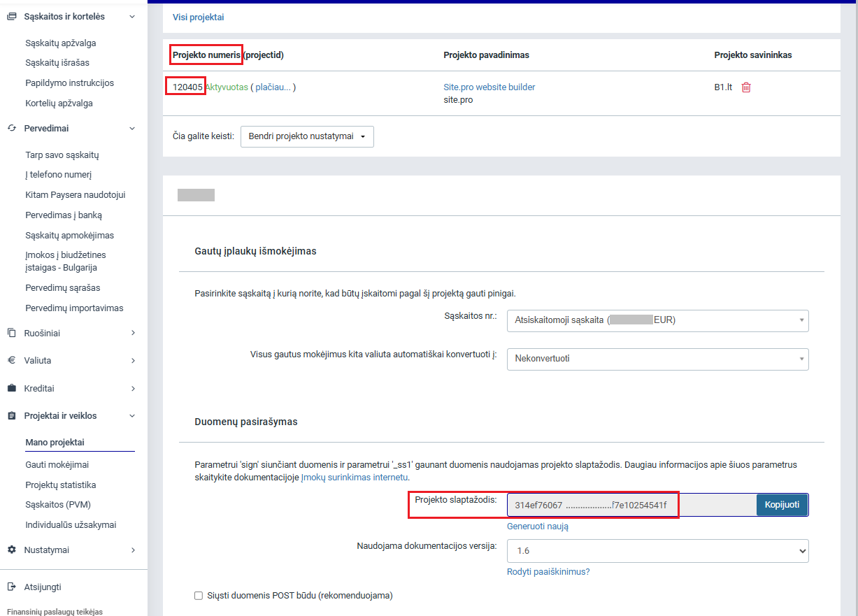
Task: Click the Atsijungti logout icon
Action: 11,587
